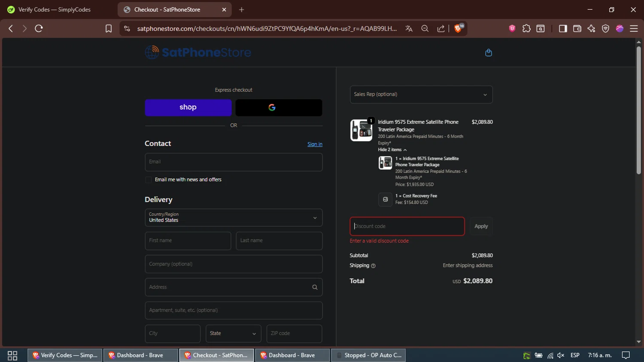Screen dimensions: 644x362
Task: Open the Brave main menu
Action: (x=634, y=28)
